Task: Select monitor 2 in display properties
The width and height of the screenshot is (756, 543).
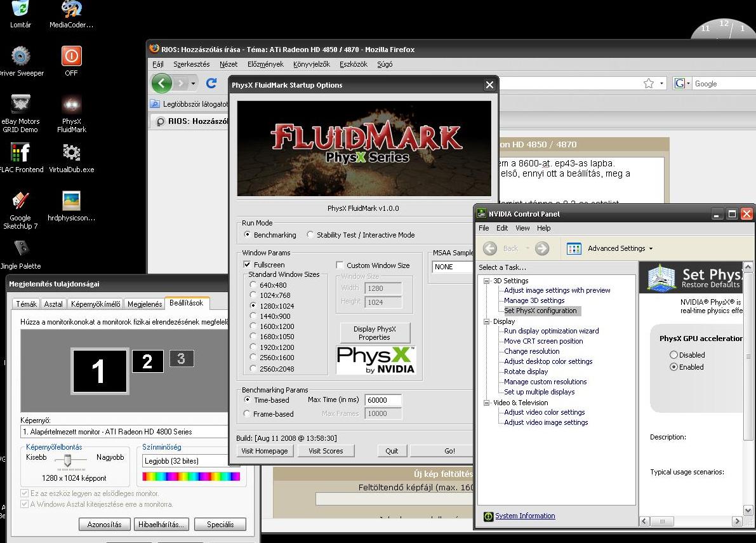Action: 147,361
